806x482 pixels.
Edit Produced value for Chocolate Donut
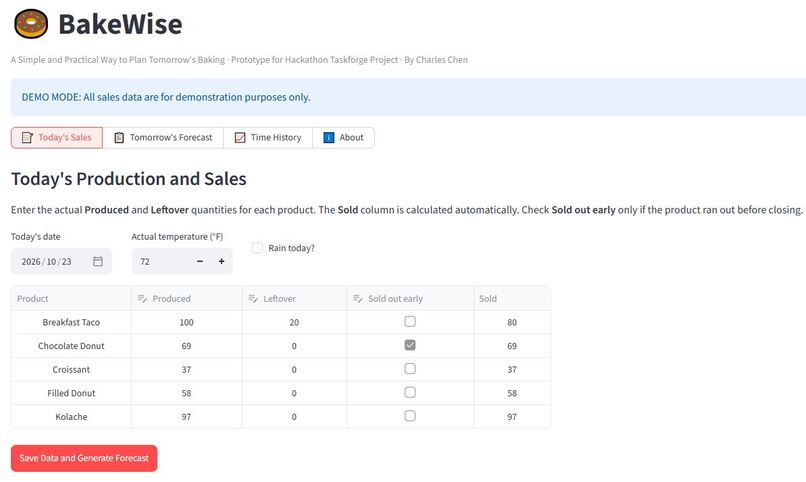[187, 346]
